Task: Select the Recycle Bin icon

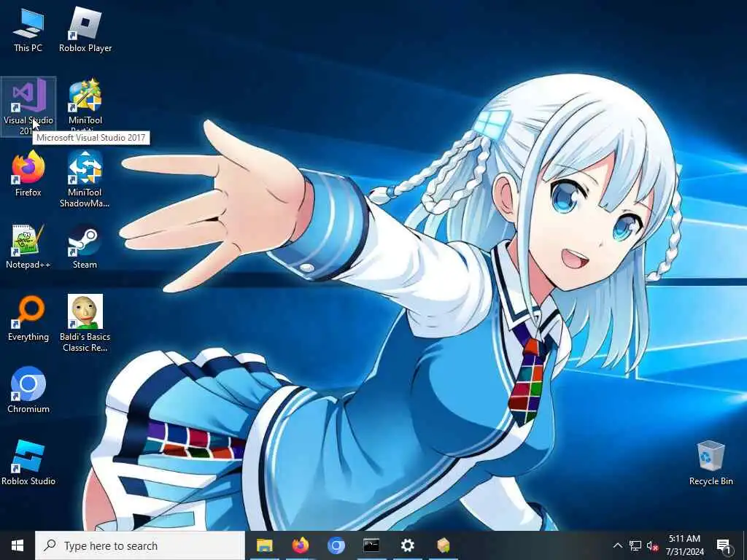Action: [x=711, y=463]
